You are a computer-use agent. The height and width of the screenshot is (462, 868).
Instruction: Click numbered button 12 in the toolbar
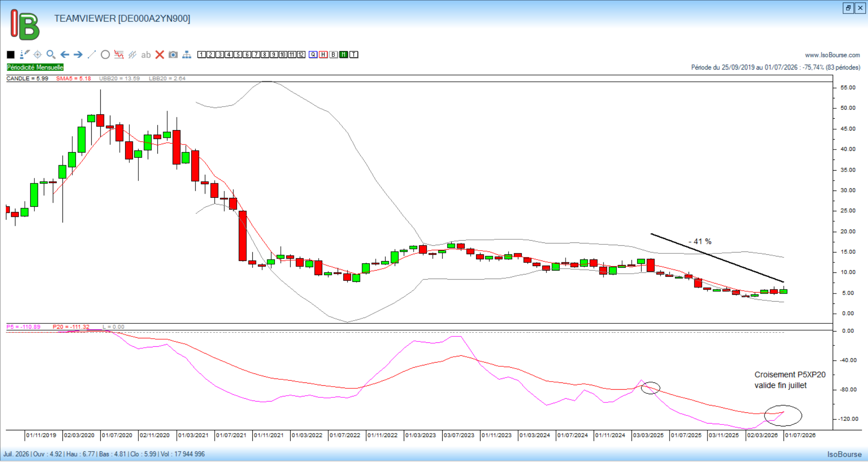coord(301,55)
